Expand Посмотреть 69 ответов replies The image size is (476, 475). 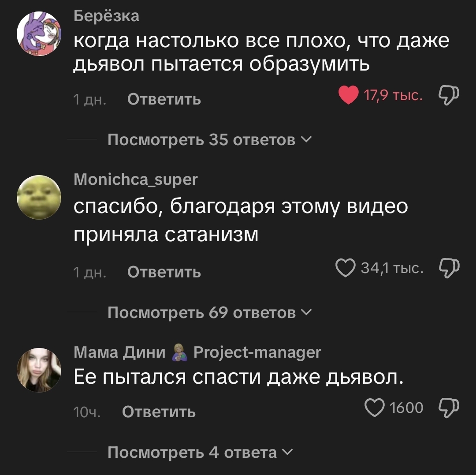pyautogui.click(x=209, y=313)
